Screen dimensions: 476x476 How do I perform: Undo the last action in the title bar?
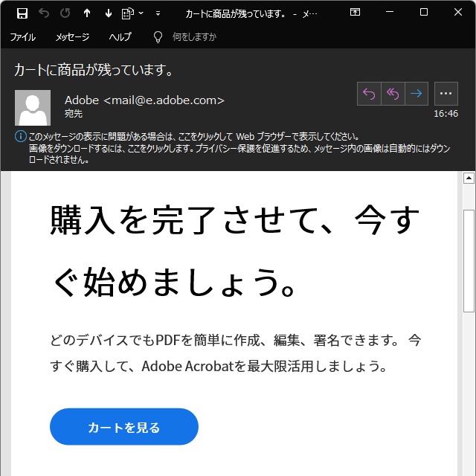click(44, 13)
